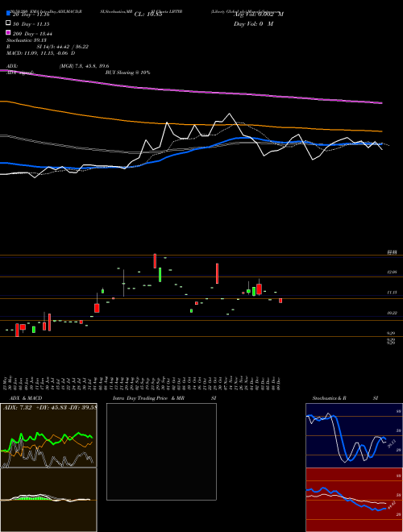The width and height of the screenshot is (403, 532).
Task: Open the MACD histogram panel
Action: pyautogui.click(x=48, y=500)
